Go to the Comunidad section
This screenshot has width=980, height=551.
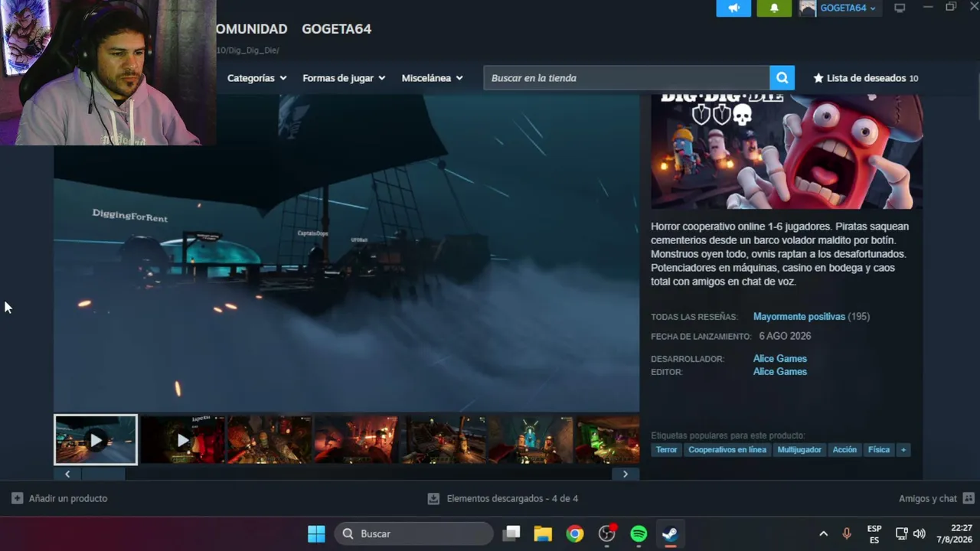[x=252, y=29]
